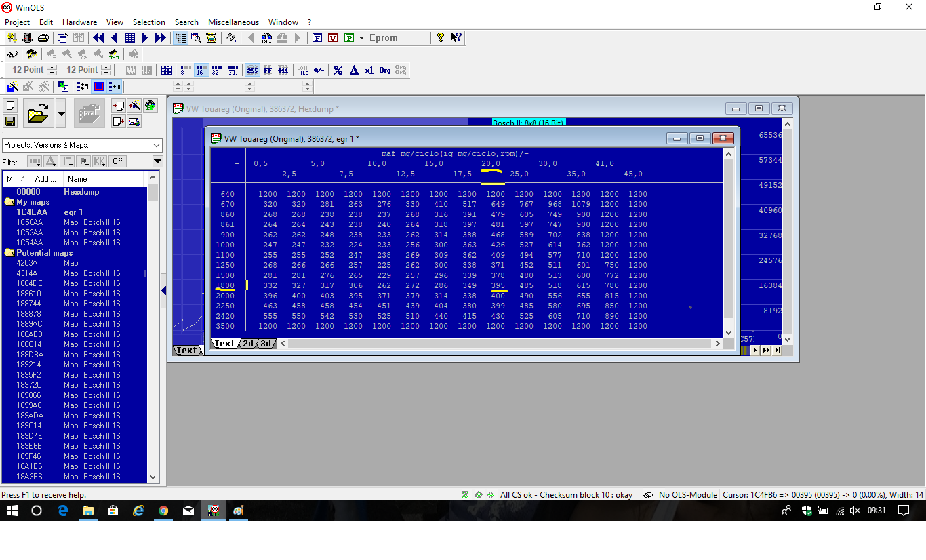
Task: Switch to 3d tab in egr 1 window
Action: 266,344
